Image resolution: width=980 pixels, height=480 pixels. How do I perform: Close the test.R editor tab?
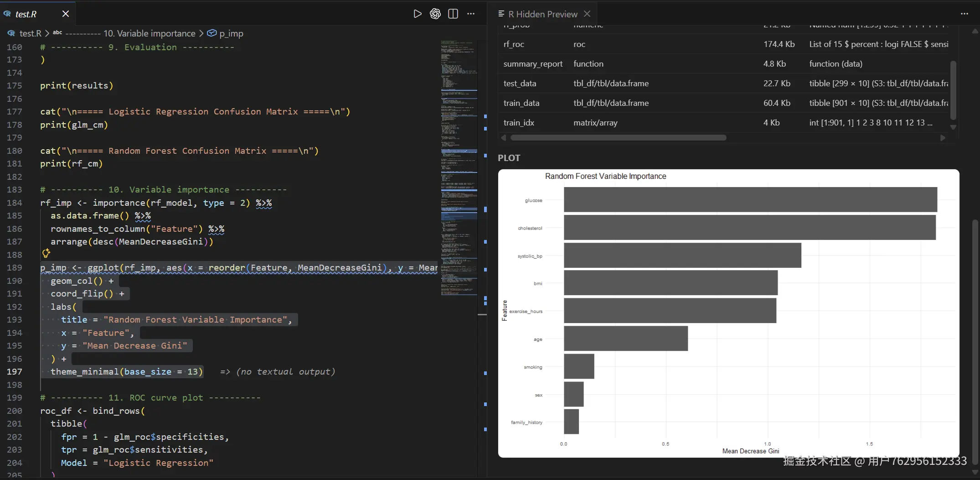tap(66, 14)
